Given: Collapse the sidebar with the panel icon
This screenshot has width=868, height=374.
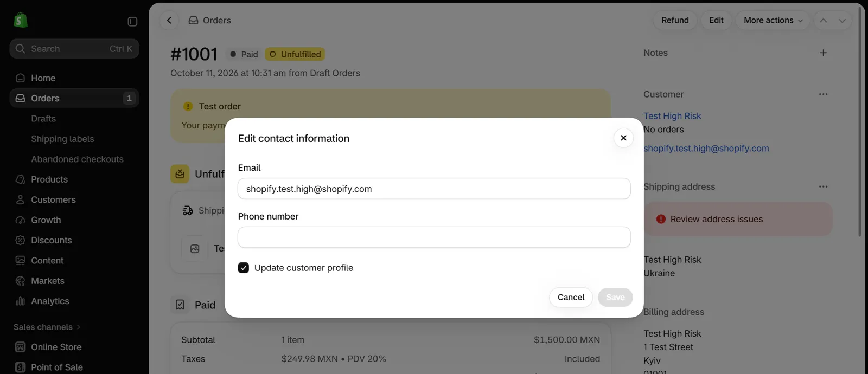Looking at the screenshot, I should [132, 21].
